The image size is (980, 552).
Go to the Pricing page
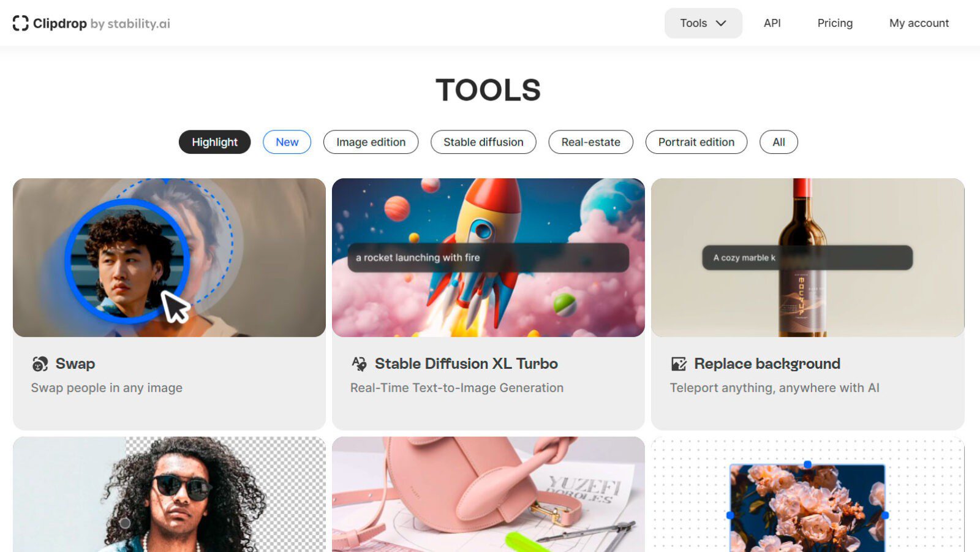click(x=835, y=23)
